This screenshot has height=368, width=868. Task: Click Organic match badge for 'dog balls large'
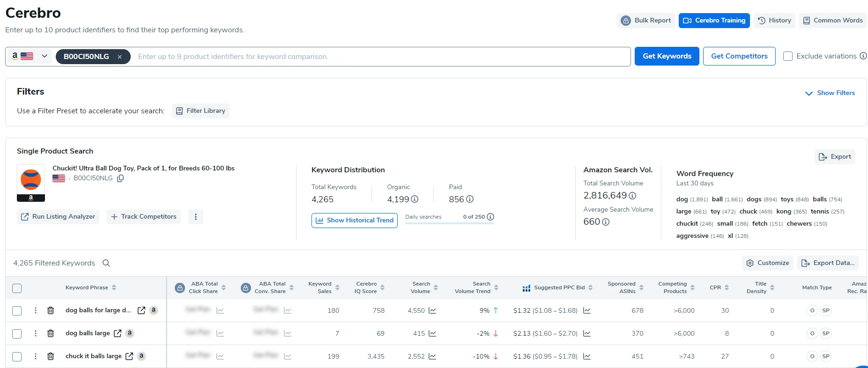812,334
